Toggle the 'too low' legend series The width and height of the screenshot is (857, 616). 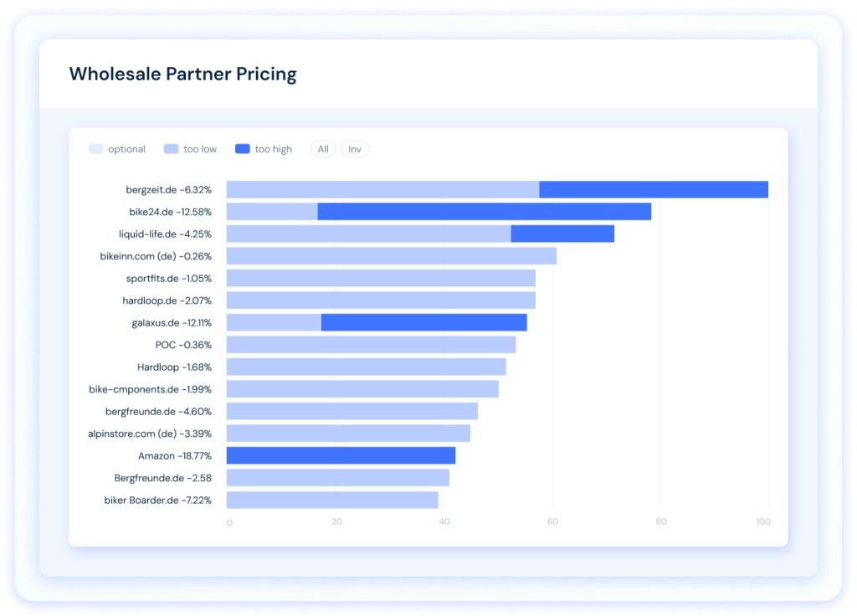(x=190, y=149)
